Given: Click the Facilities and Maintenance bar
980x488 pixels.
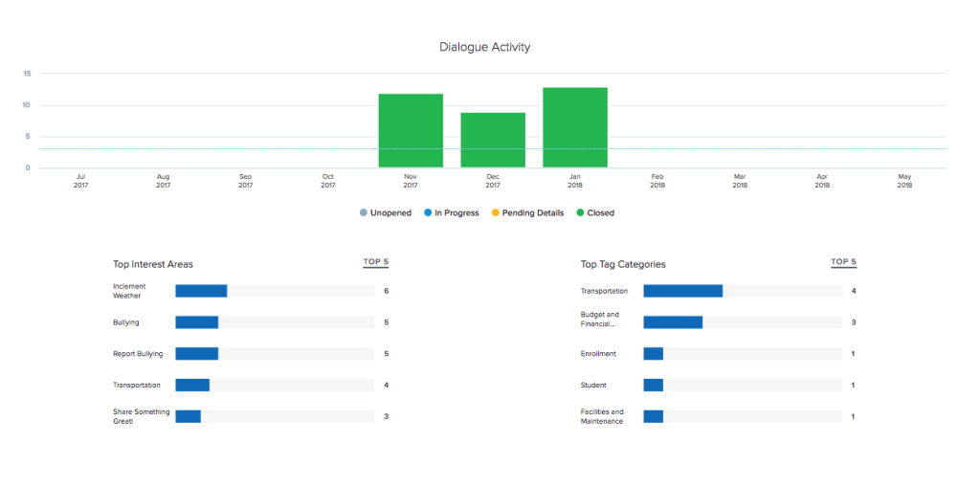Looking at the screenshot, I should tap(654, 416).
